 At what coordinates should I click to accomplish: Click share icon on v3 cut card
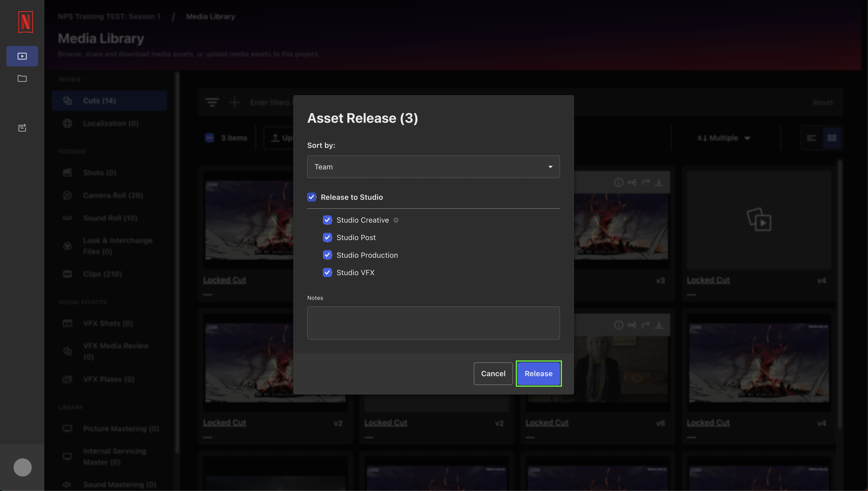pyautogui.click(x=632, y=183)
